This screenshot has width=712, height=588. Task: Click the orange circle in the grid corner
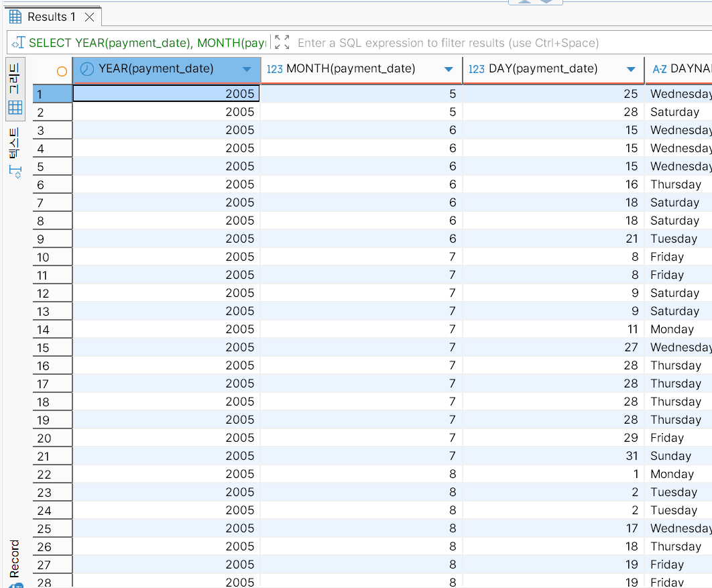point(62,70)
